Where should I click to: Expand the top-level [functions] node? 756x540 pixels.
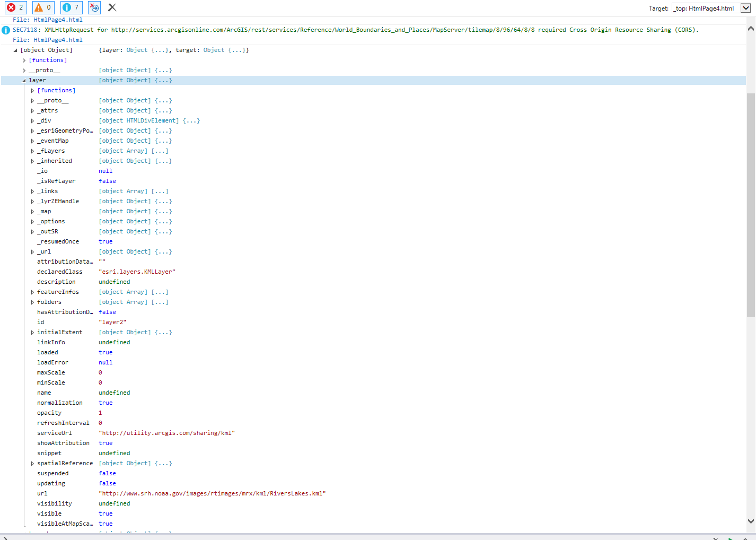tap(24, 60)
